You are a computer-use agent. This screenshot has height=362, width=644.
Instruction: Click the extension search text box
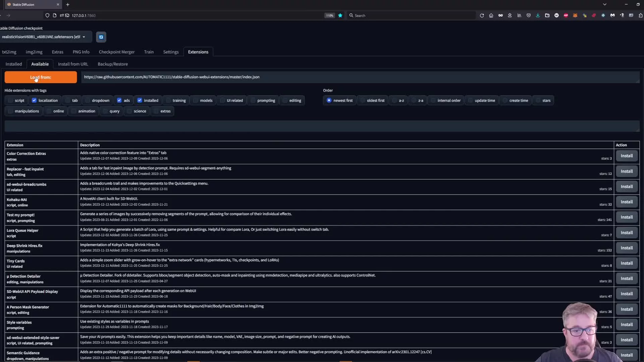pyautogui.click(x=322, y=126)
